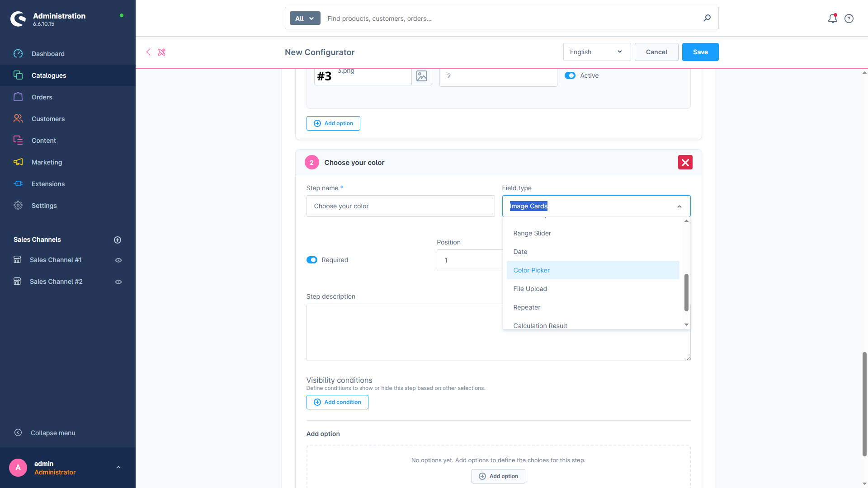Open Orders menu item

(68, 97)
